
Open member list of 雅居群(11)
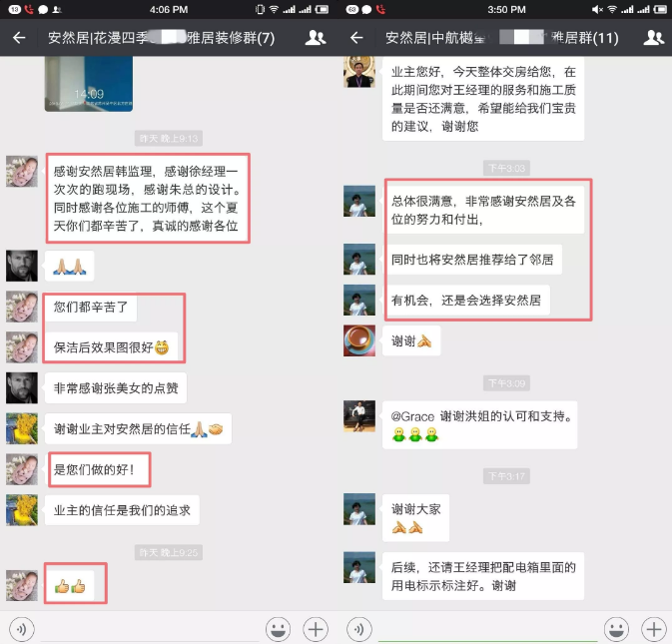pos(654,38)
